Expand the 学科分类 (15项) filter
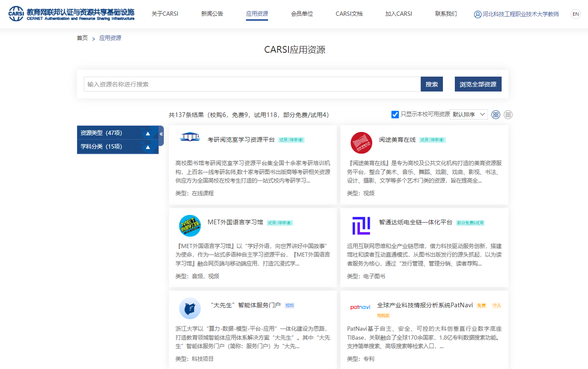588x369 pixels. pos(118,147)
